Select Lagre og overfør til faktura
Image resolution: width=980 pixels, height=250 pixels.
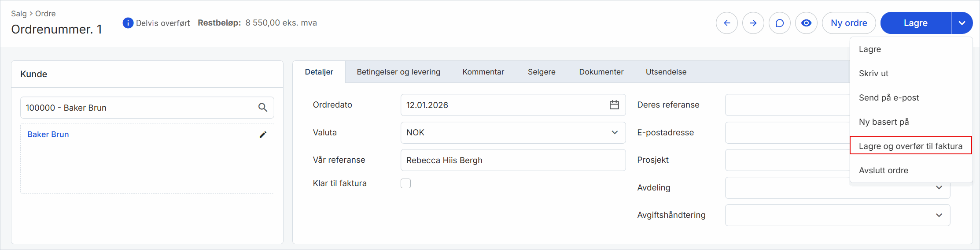pyautogui.click(x=911, y=146)
